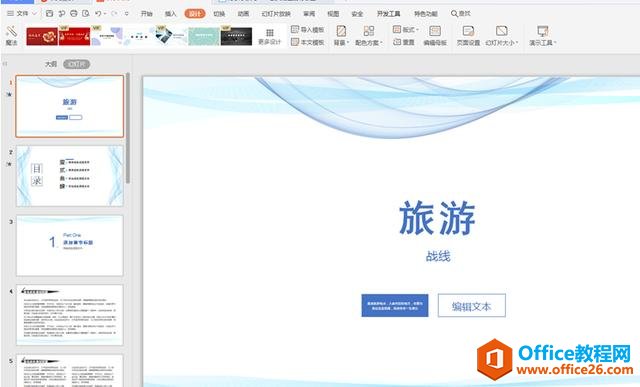This screenshot has height=387, width=640.
Task: Apply the first red floral design template
Action: 42,36
